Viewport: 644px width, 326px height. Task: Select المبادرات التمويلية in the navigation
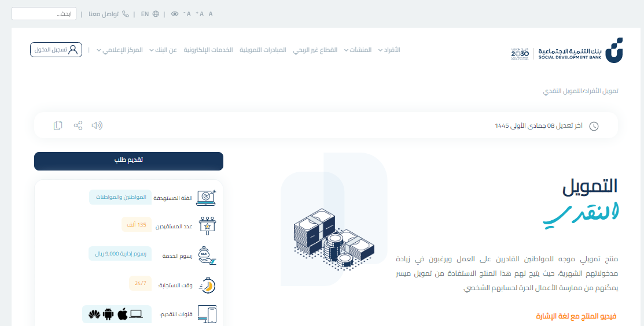click(263, 50)
